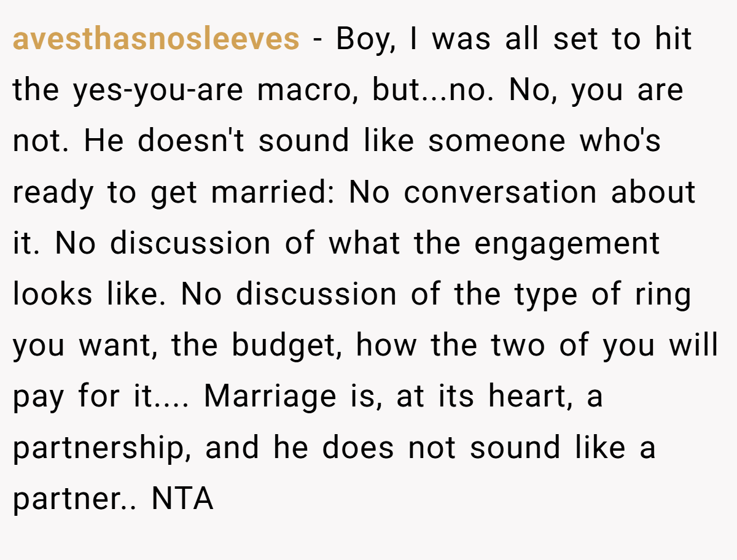Click the word "two" in the comment
737x560 pixels.
[520, 346]
